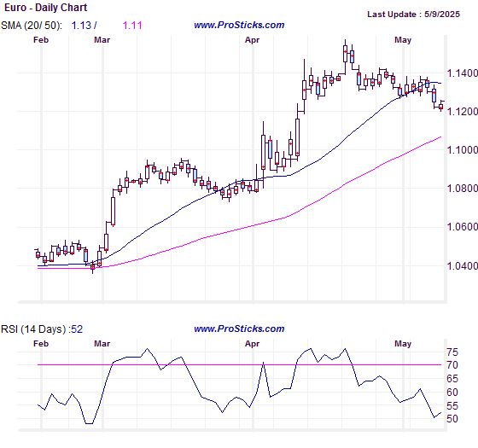Click the "Euro - Daily Chart" title
The image size is (478, 448).
pos(46,8)
